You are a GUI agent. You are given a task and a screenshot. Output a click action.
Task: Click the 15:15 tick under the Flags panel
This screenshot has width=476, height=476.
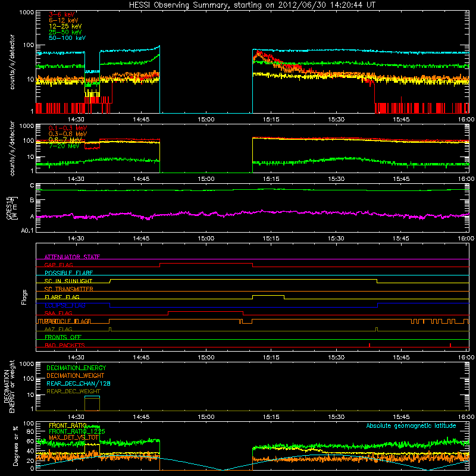tap(271, 358)
